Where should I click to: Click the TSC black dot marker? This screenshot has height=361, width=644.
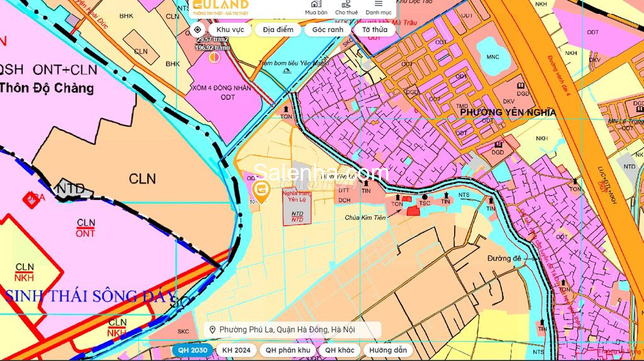(x=425, y=197)
